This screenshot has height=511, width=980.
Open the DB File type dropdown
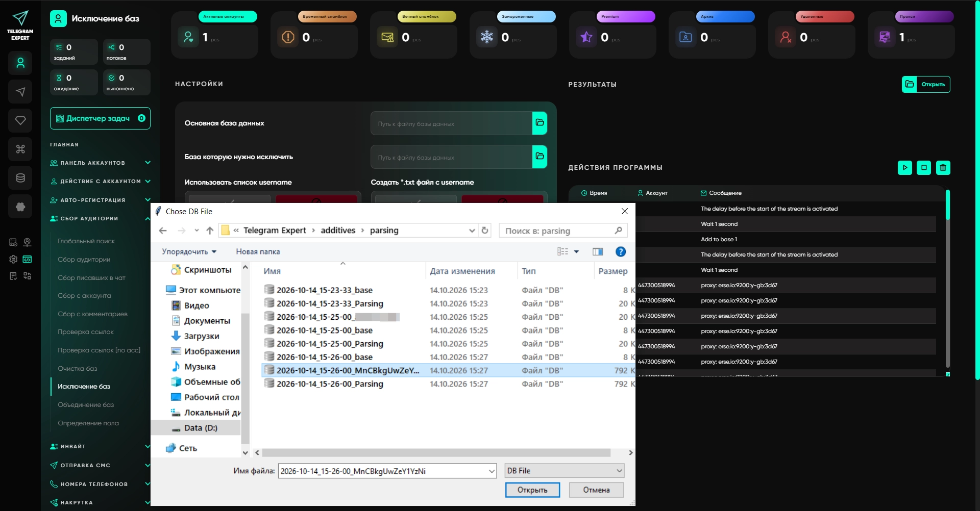pos(564,471)
